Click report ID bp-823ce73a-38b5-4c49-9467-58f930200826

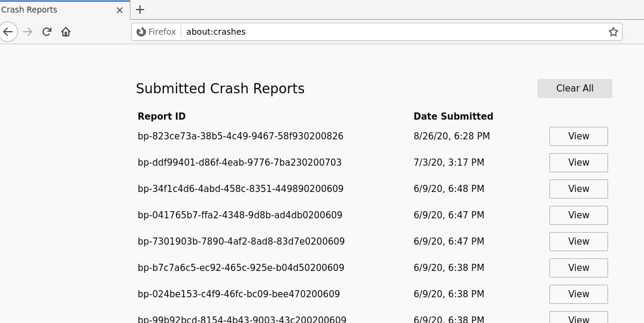click(x=240, y=136)
